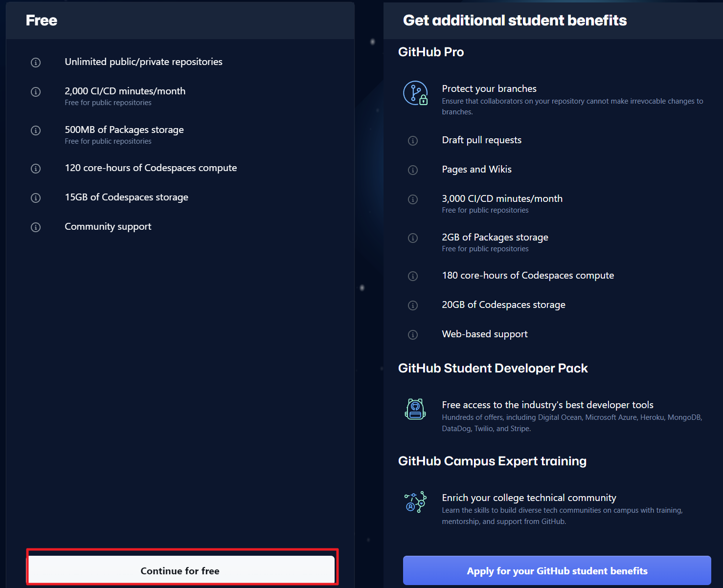Click info icon beside 500MB of Packages storage
Screen dimensions: 723x588
point(36,131)
